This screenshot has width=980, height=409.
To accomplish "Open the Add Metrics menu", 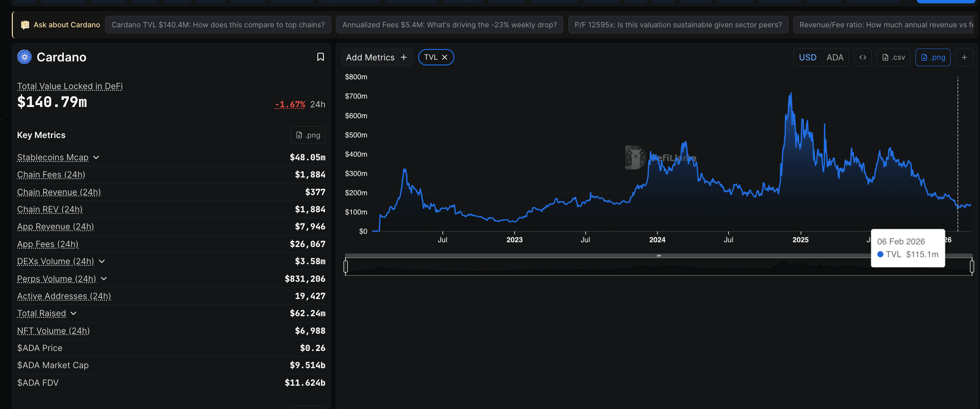I will [x=376, y=57].
